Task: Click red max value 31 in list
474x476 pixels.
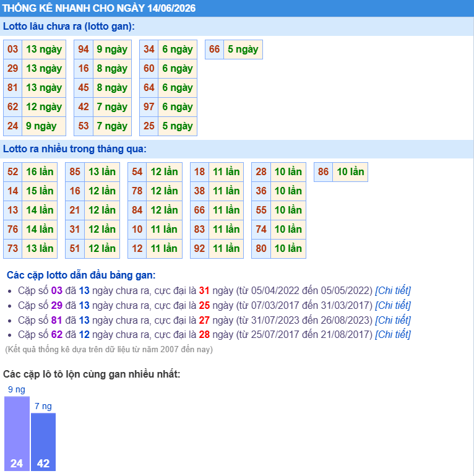Action: 204,290
